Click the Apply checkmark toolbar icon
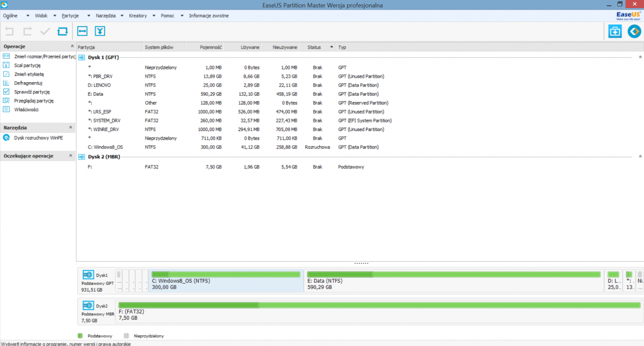 pos(45,31)
